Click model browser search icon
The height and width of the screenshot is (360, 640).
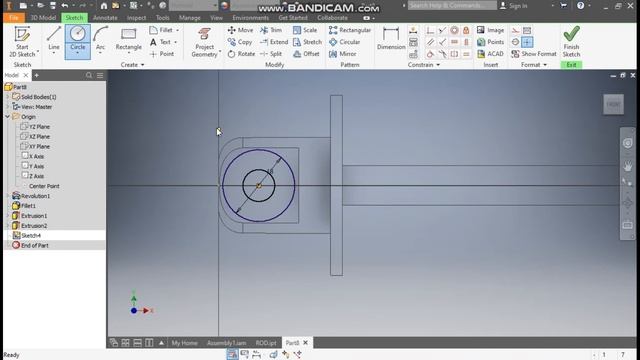(89, 76)
